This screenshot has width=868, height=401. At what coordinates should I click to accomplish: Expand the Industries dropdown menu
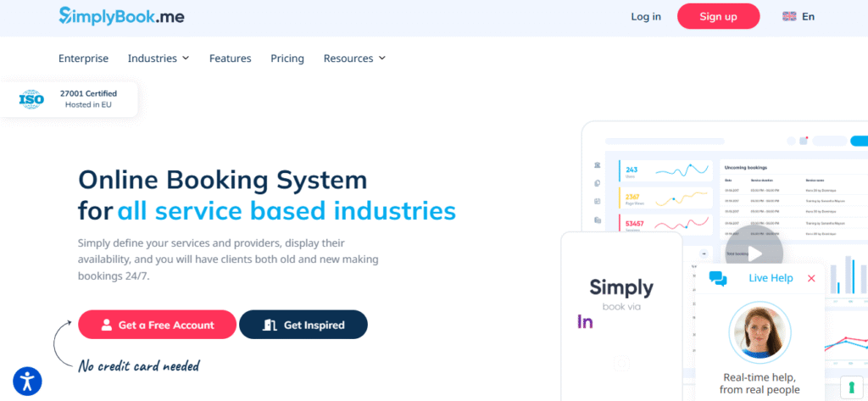[x=159, y=58]
